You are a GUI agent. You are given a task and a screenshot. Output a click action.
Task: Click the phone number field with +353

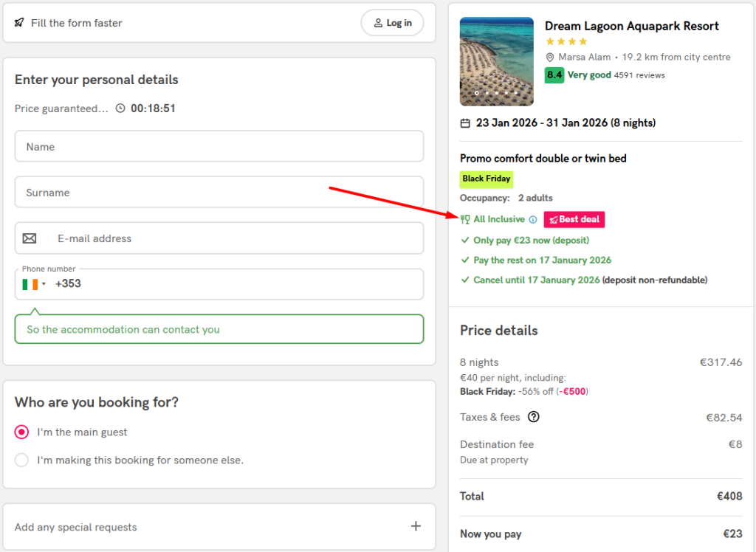219,284
